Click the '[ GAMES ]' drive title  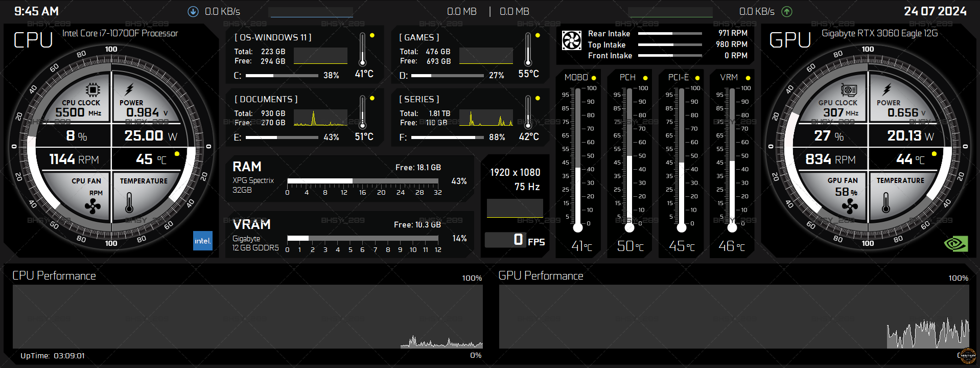click(x=419, y=37)
